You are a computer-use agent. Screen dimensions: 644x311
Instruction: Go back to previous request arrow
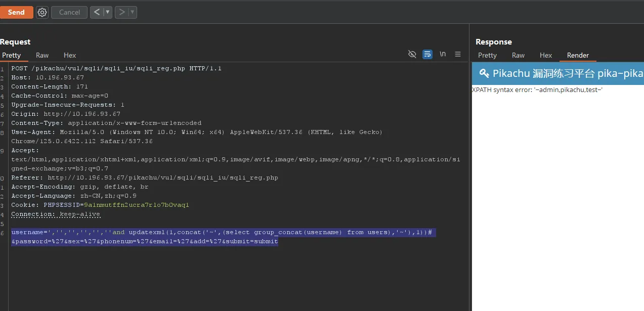click(x=97, y=12)
